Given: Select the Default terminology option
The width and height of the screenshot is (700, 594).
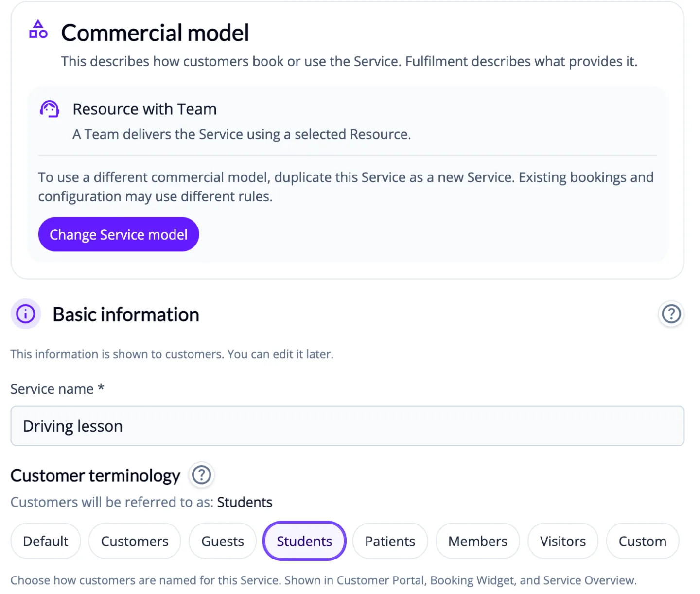Looking at the screenshot, I should (x=46, y=541).
